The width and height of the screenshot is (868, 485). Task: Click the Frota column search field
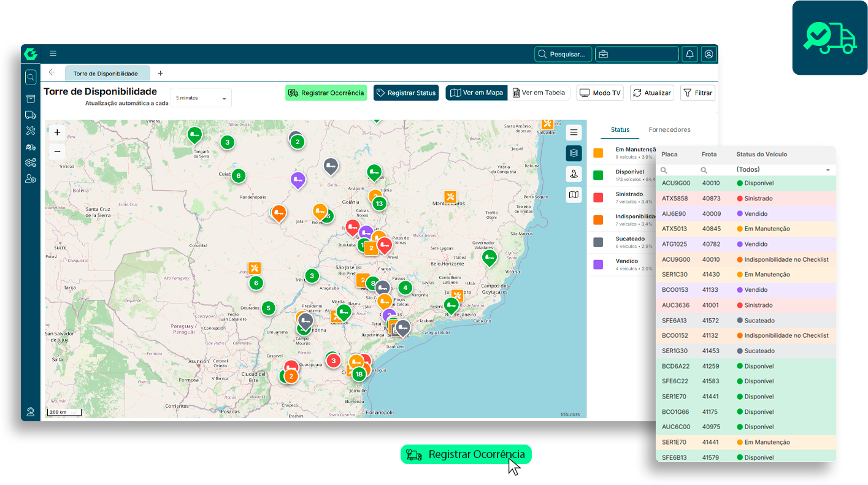(715, 170)
